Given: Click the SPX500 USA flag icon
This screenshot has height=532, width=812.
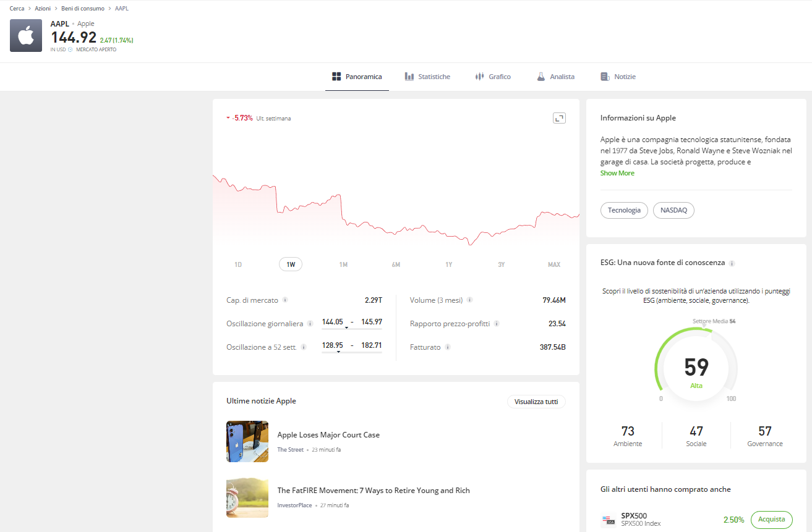Looking at the screenshot, I should point(609,520).
